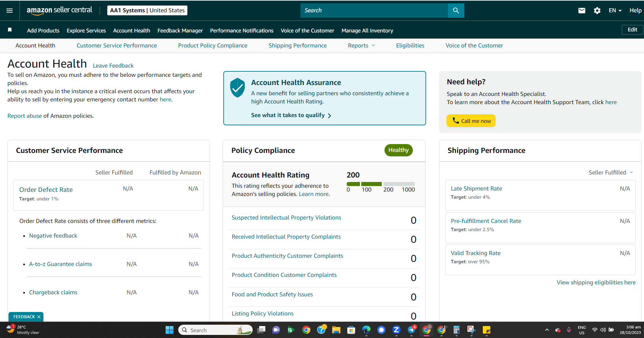Click the Report abuse link
The image size is (644, 338).
click(25, 116)
